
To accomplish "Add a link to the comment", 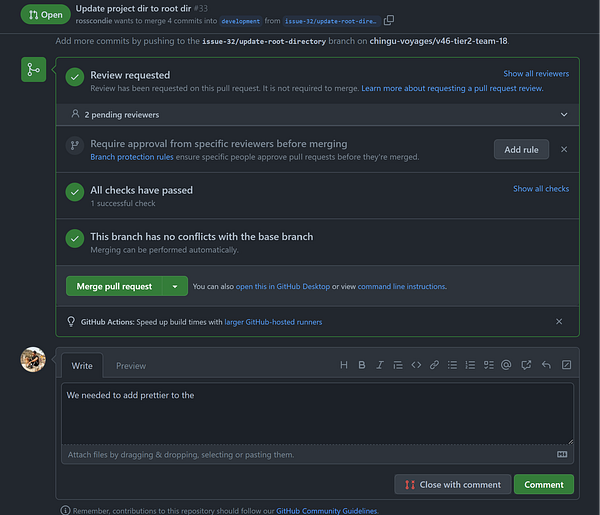I will coord(434,365).
